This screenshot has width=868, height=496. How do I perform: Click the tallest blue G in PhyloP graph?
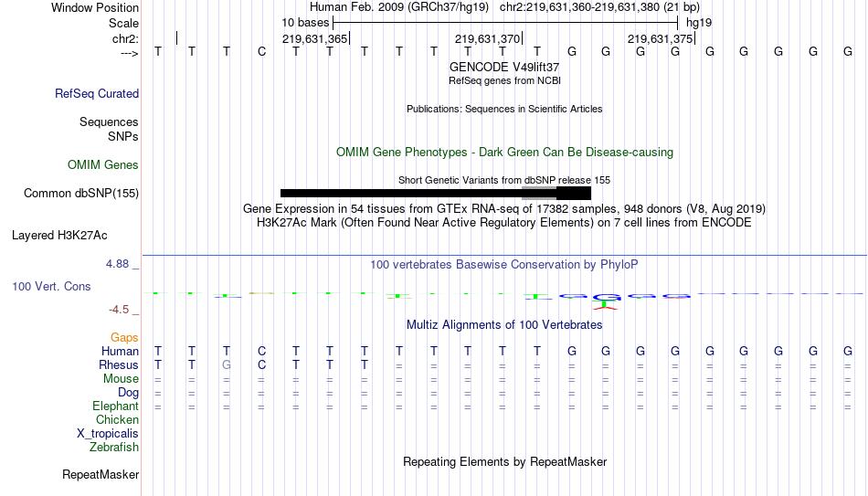(x=606, y=297)
